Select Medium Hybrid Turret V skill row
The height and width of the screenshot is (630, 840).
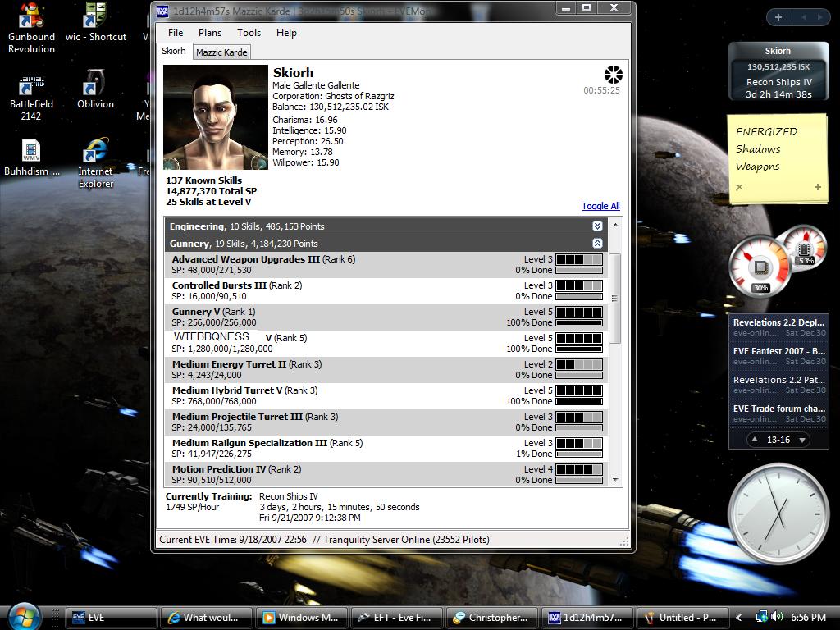coord(386,396)
